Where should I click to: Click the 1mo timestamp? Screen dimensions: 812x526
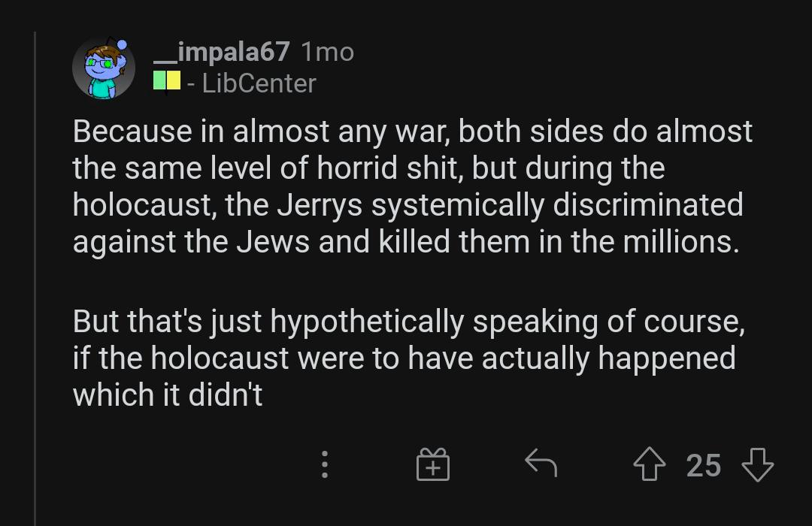point(326,51)
